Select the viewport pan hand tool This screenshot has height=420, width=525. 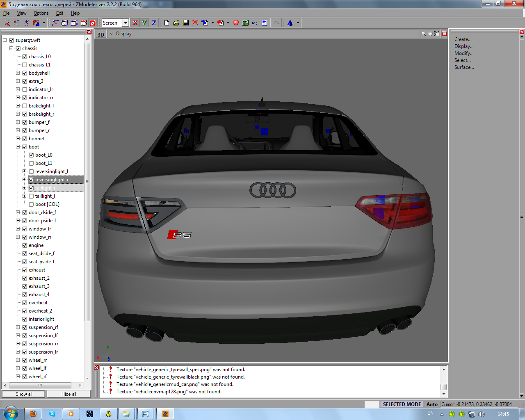tap(430, 34)
